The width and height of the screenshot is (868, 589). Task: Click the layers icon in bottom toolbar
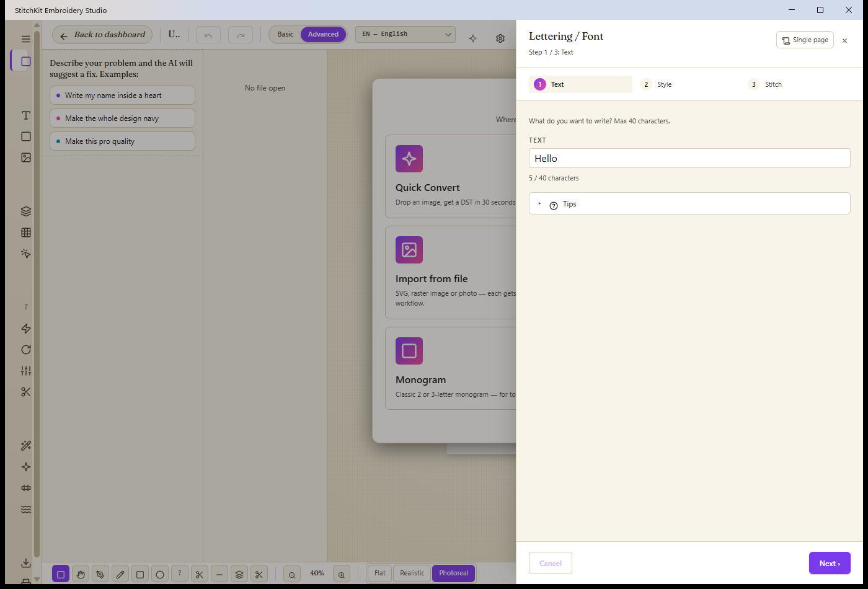[239, 574]
